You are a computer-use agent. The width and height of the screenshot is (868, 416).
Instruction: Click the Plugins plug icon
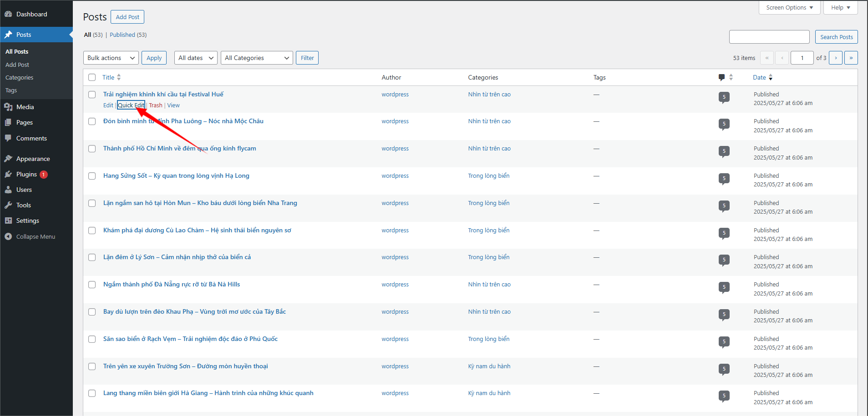click(x=8, y=174)
